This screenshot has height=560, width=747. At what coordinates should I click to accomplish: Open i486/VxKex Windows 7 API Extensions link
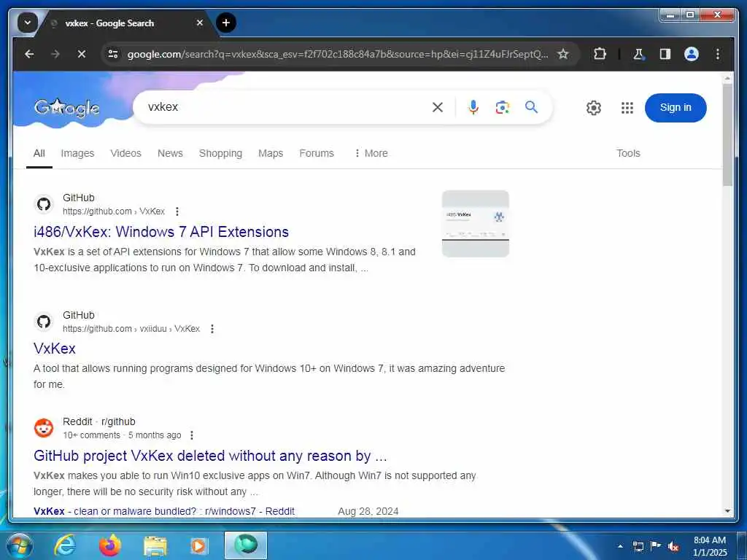point(161,232)
